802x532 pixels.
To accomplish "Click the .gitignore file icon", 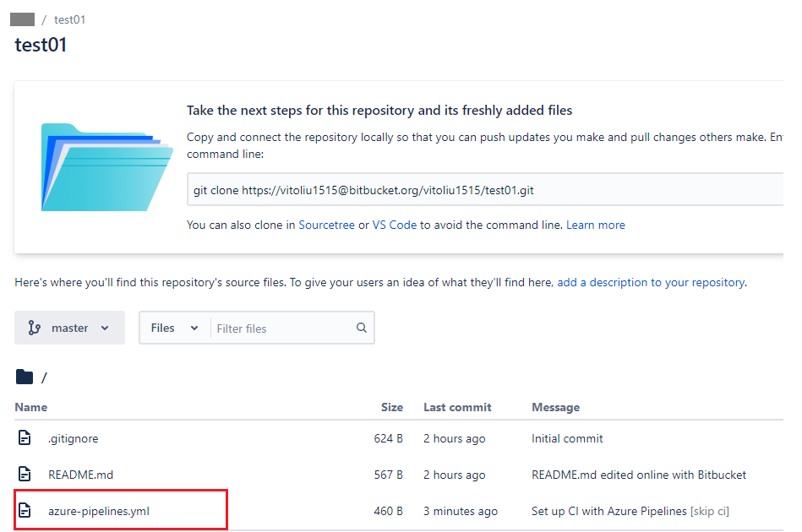I will coord(25,438).
